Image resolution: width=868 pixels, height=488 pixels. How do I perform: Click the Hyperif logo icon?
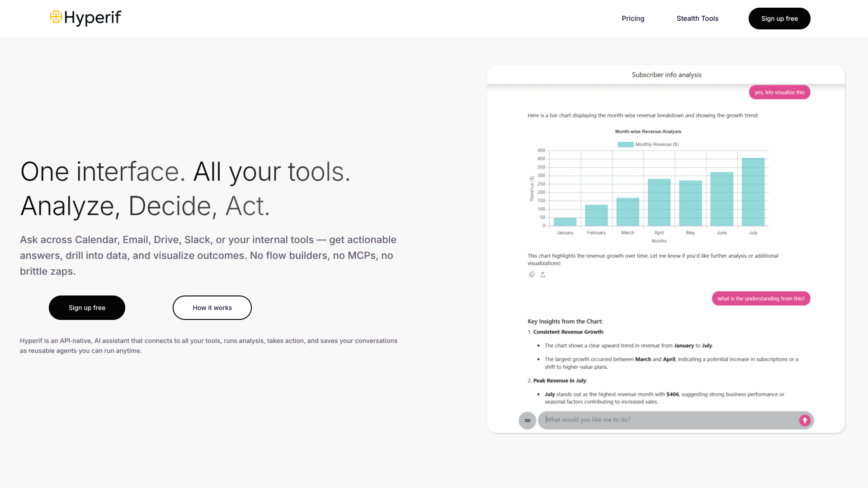coord(56,17)
